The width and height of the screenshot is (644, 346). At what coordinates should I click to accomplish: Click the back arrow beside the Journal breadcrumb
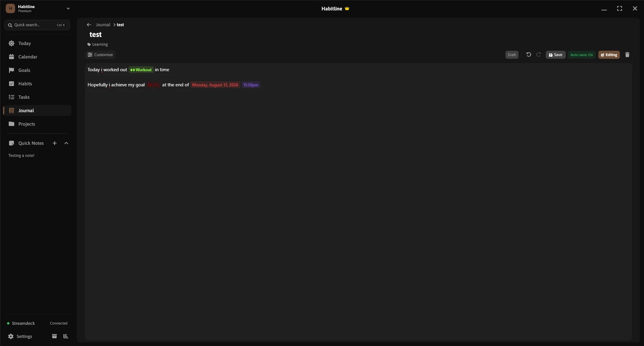tap(89, 25)
